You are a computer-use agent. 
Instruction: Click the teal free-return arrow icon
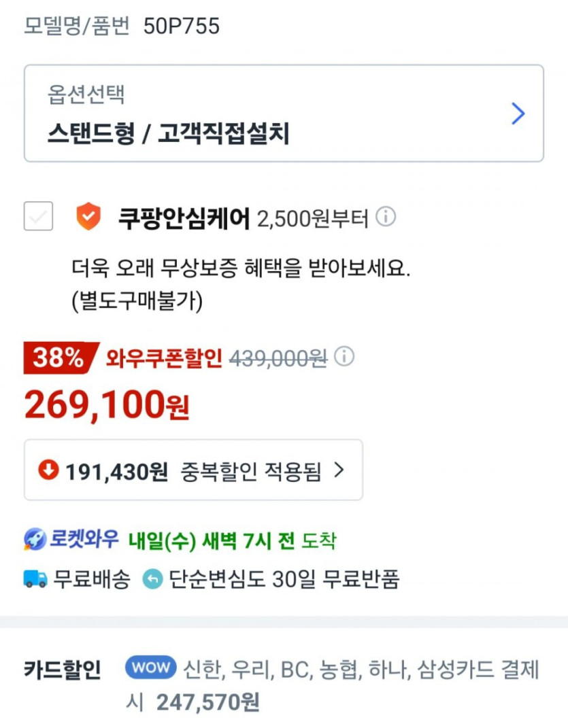click(152, 579)
